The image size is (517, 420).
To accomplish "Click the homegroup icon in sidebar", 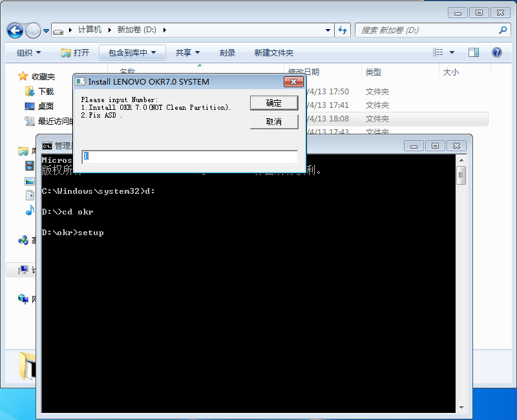I will [x=23, y=240].
